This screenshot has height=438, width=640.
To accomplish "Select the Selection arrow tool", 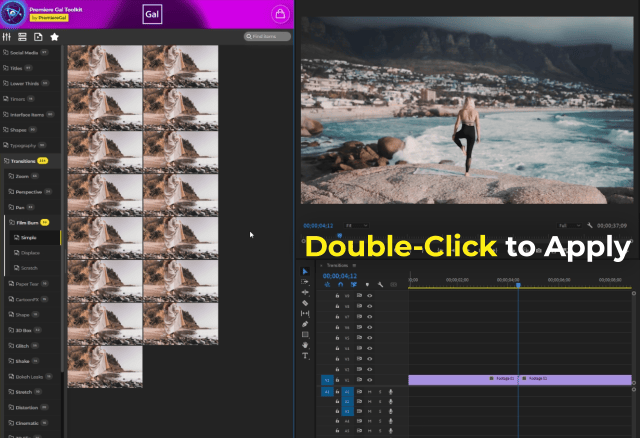I will point(305,271).
